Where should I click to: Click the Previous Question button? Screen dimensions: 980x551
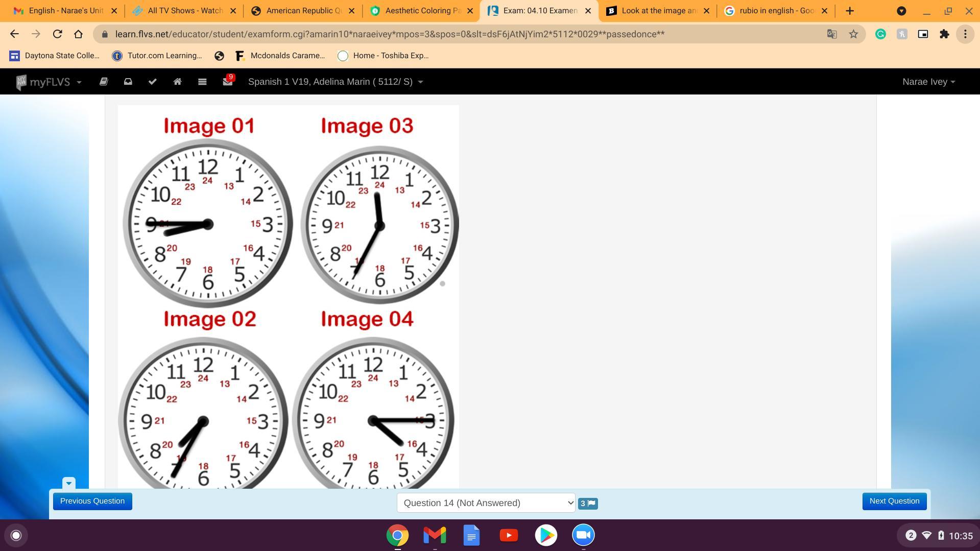pos(92,501)
